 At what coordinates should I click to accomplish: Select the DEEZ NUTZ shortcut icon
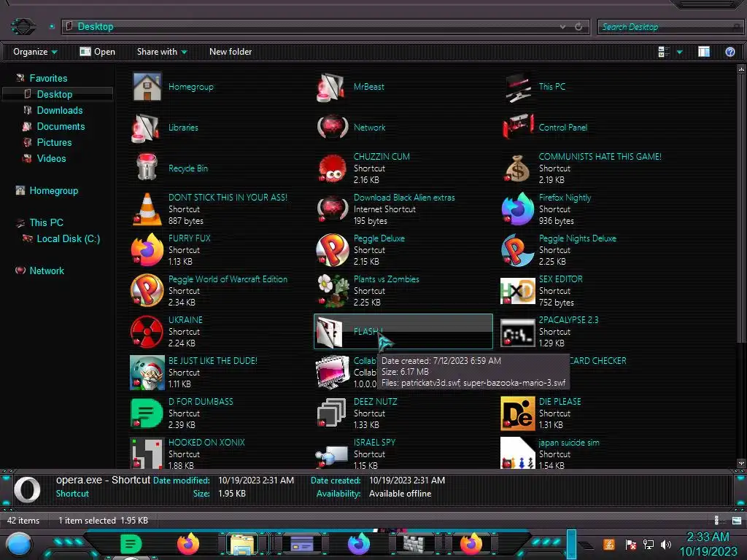tap(332, 413)
